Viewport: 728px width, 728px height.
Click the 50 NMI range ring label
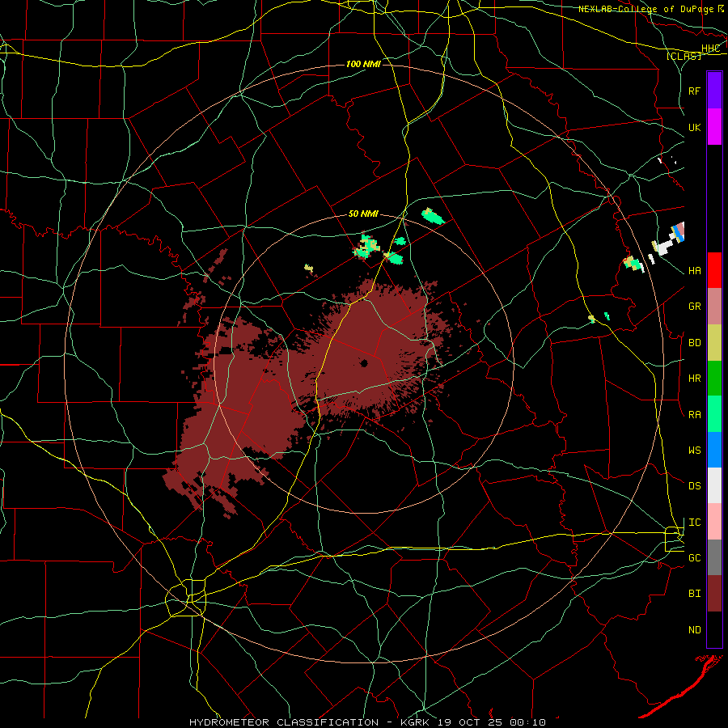(363, 214)
